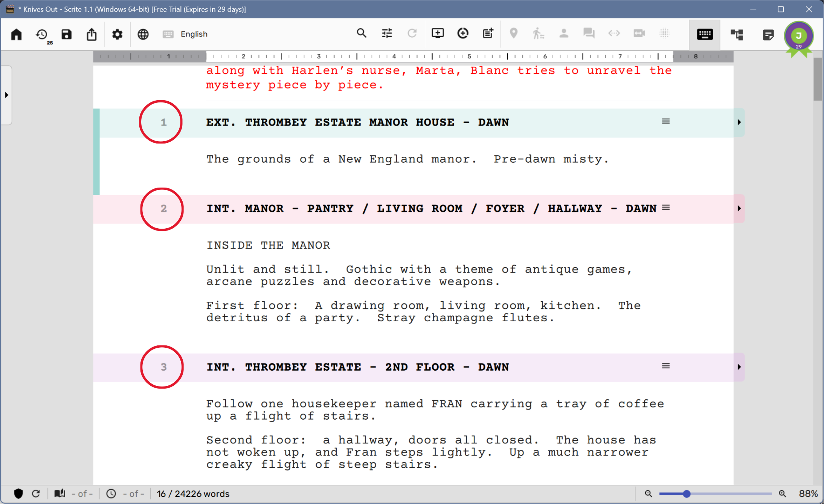Open scene 2 hamburger menu
Image resolution: width=824 pixels, height=504 pixels.
666,208
